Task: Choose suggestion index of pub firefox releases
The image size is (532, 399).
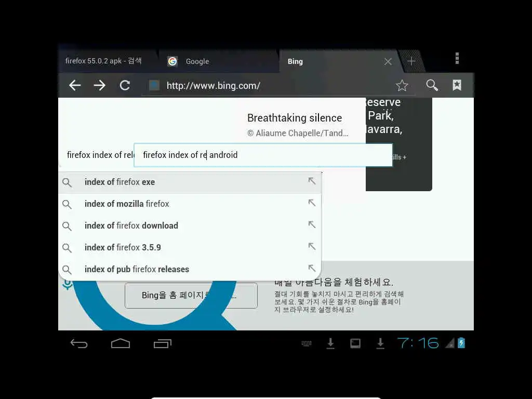Action: tap(190, 269)
